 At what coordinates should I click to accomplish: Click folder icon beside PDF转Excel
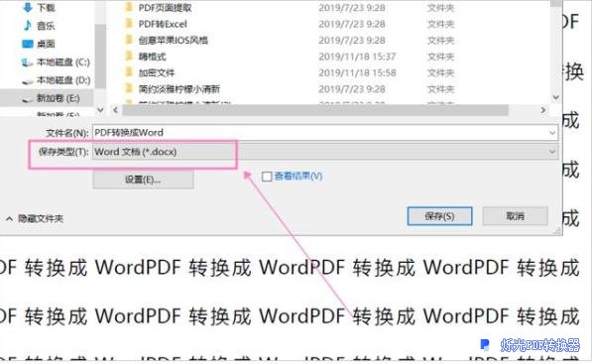tap(129, 24)
